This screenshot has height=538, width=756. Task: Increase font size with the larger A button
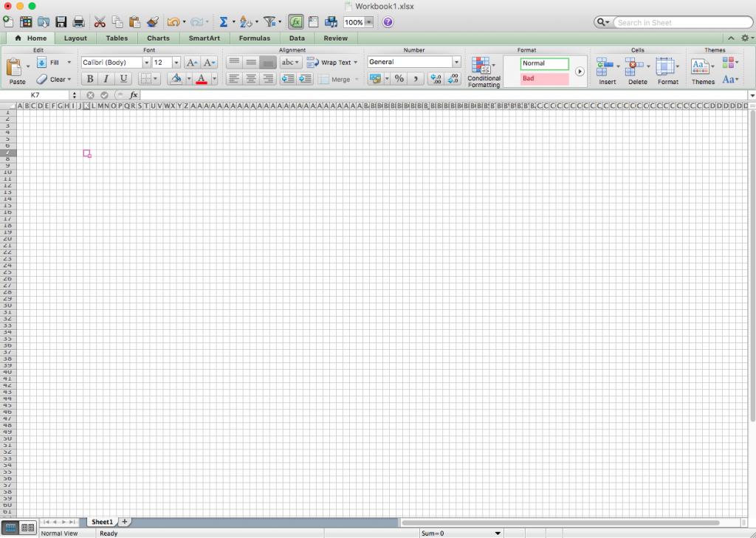[192, 63]
